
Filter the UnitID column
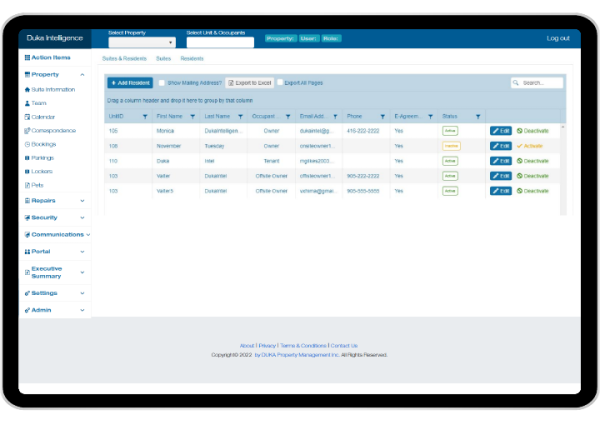(x=145, y=117)
